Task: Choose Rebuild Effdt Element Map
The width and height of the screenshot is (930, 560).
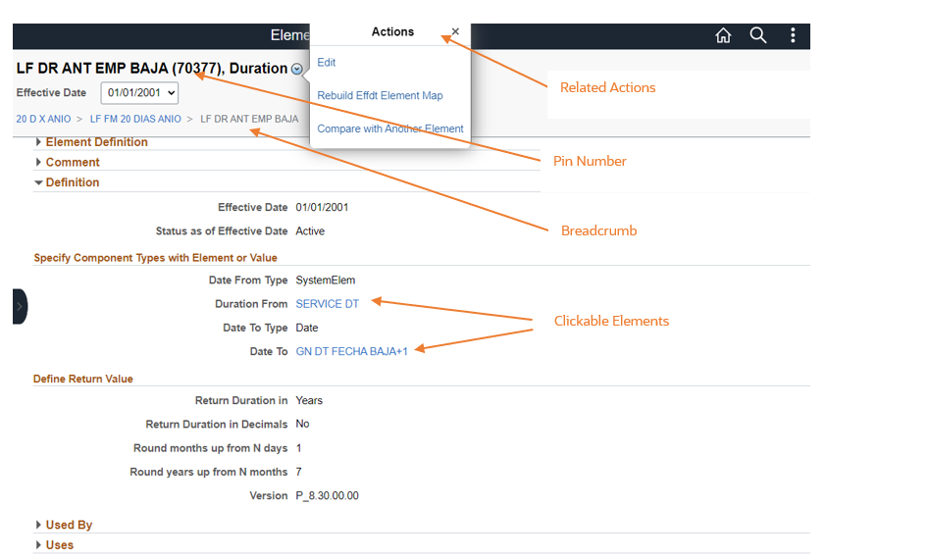Action: [380, 96]
